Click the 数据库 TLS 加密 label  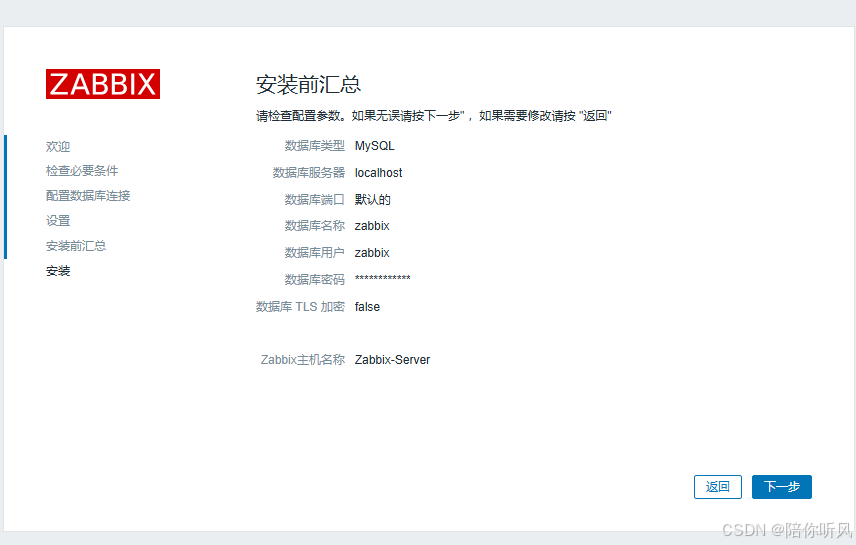point(300,307)
